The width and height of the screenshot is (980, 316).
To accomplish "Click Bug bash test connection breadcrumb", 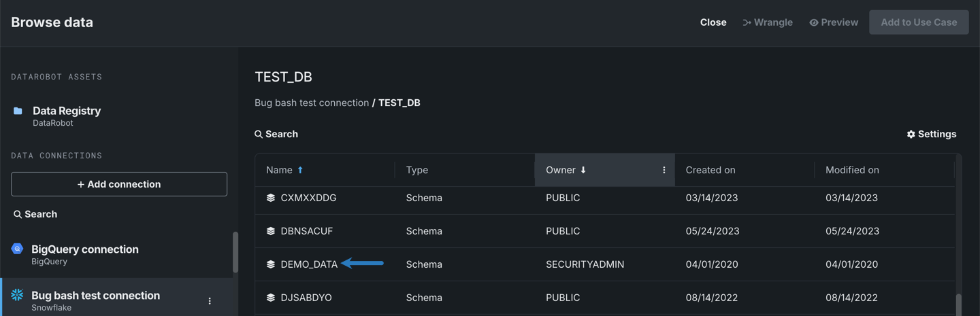I will pos(311,103).
